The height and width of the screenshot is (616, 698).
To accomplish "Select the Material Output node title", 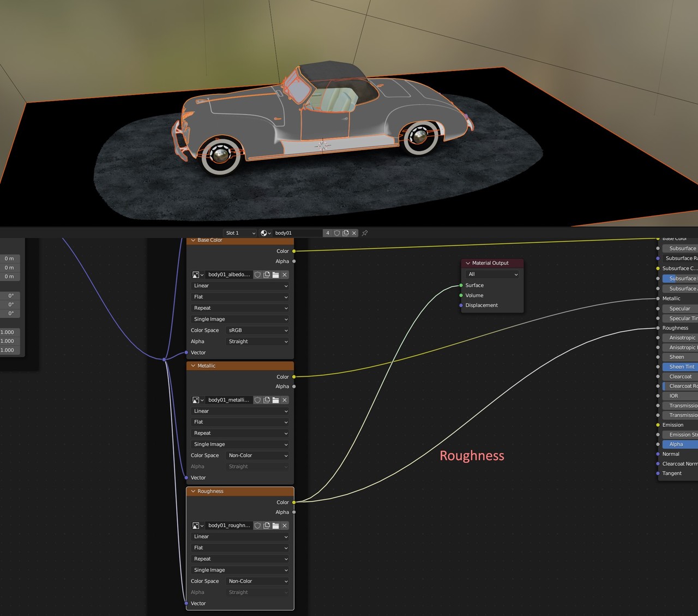I will [490, 263].
